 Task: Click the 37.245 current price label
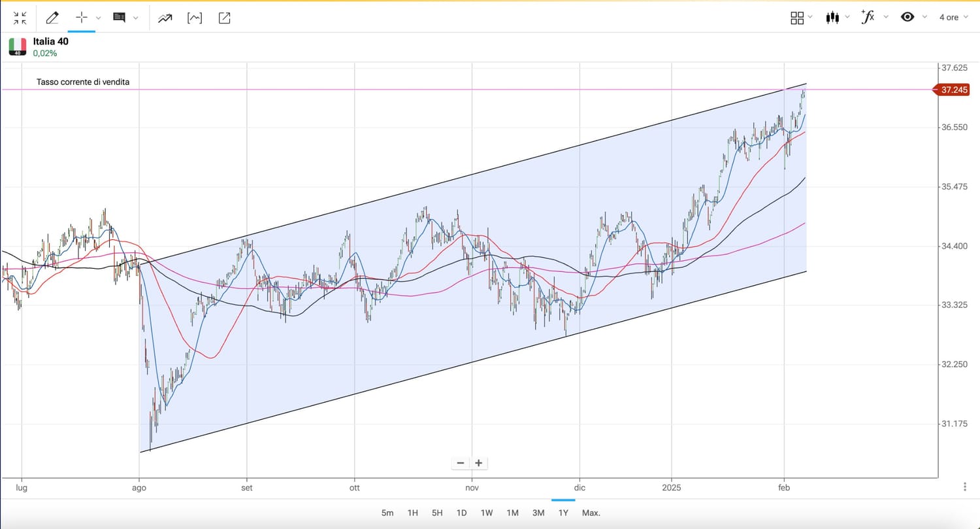click(x=955, y=90)
